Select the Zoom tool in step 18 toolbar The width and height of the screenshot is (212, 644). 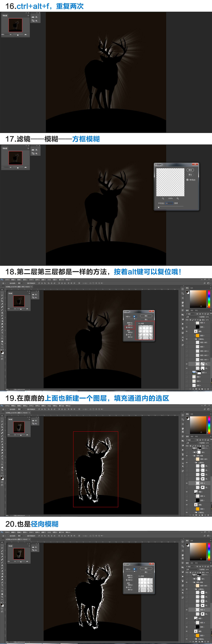(x=2, y=344)
